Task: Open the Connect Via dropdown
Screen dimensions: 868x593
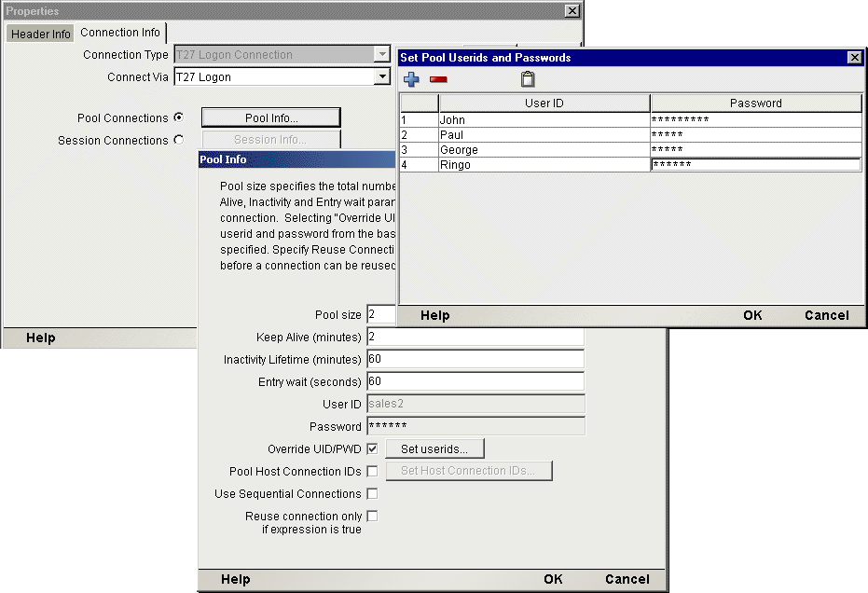Action: pos(380,76)
